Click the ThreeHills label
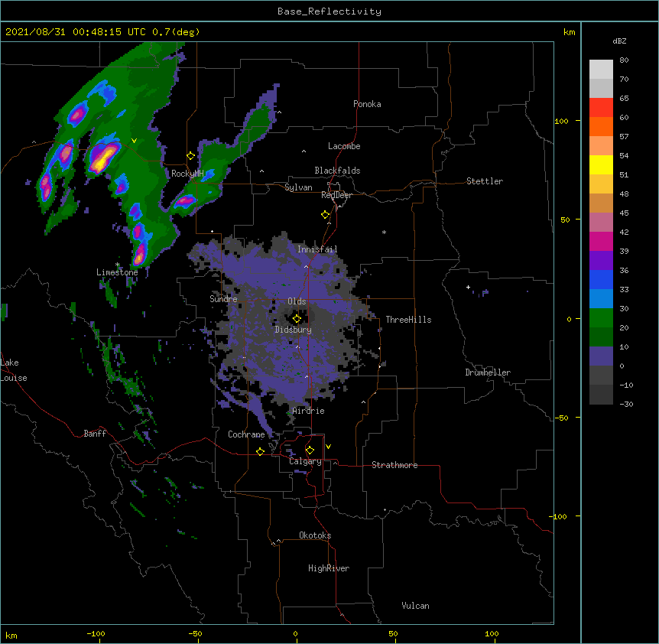The image size is (659, 644). point(408,320)
